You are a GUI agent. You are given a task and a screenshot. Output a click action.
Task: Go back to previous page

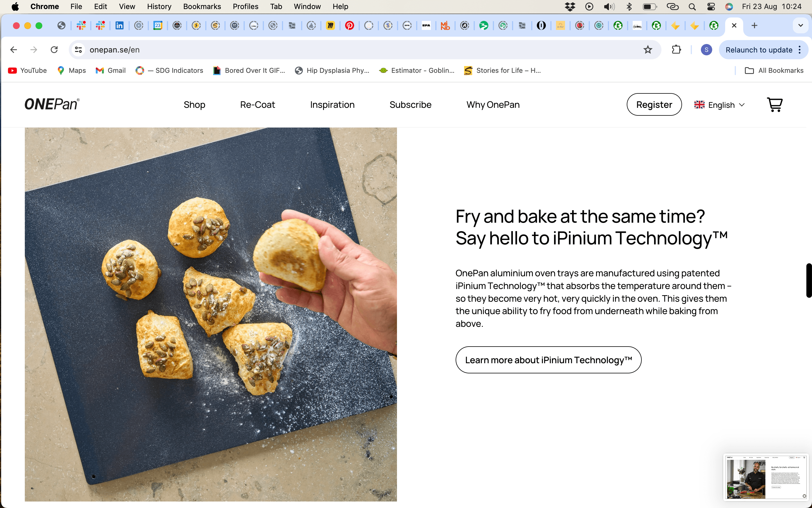click(14, 50)
